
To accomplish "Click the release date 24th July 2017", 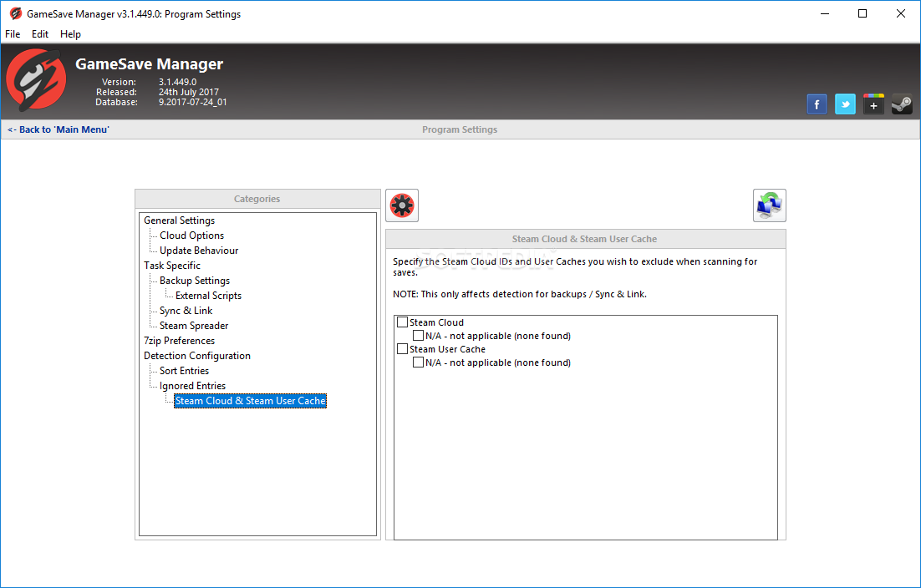I will [189, 92].
